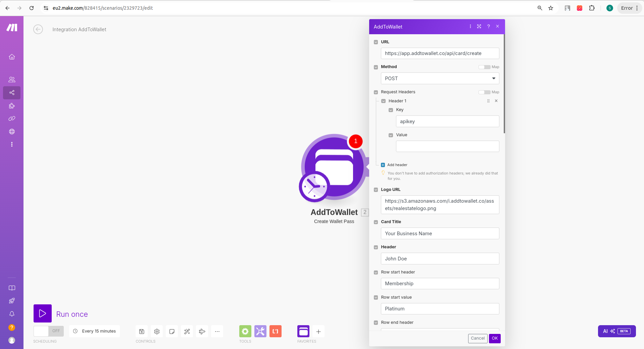
Task: Open the Notifications bell icon
Action: point(12,314)
